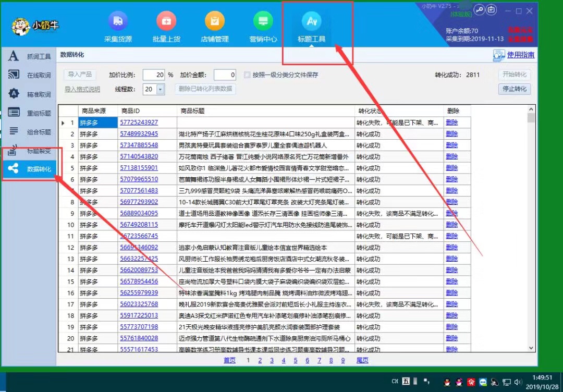The height and width of the screenshot is (392, 563).
Task: Click the CH language indicator in taskbar
Action: pos(395,382)
